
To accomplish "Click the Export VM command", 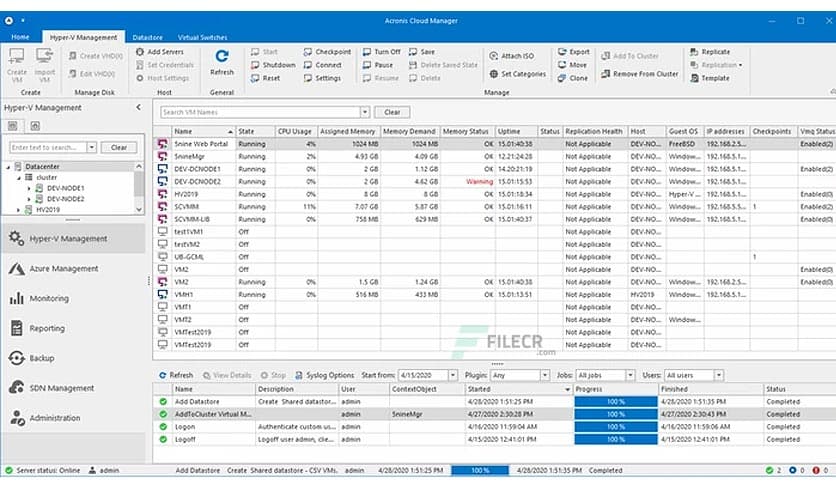I will (x=574, y=52).
